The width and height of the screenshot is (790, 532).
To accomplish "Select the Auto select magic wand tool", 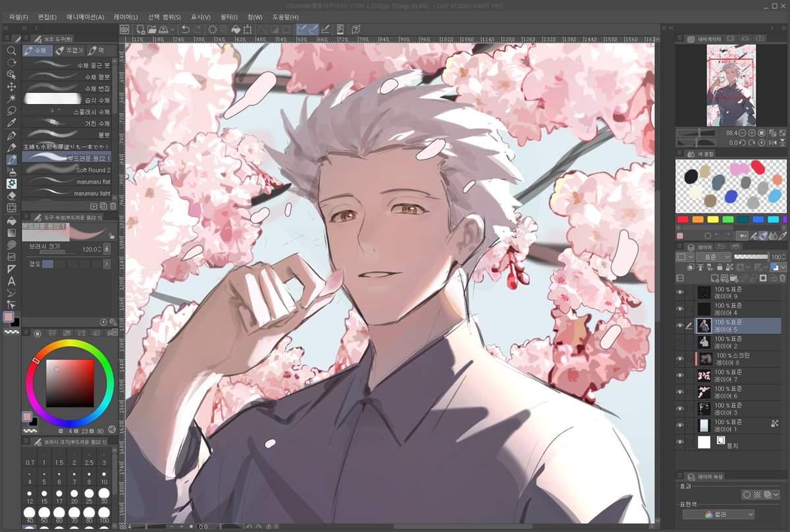I will (x=11, y=99).
